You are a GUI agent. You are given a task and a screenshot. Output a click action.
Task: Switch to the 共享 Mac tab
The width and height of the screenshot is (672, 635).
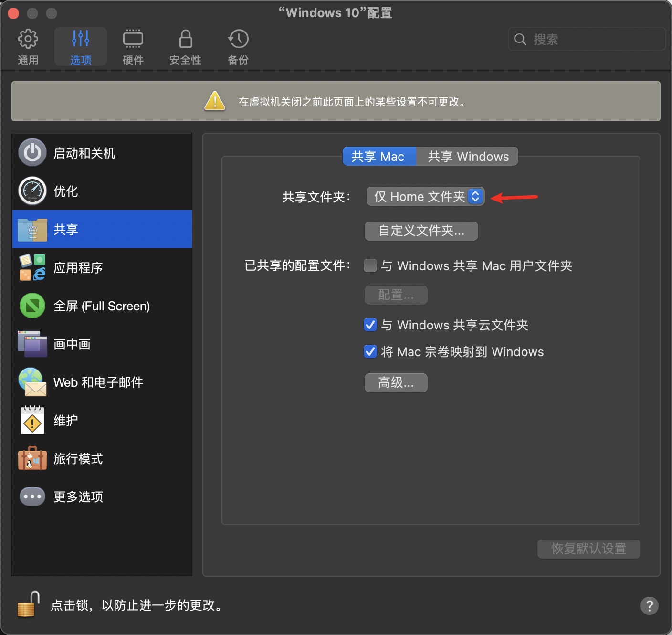coord(379,156)
